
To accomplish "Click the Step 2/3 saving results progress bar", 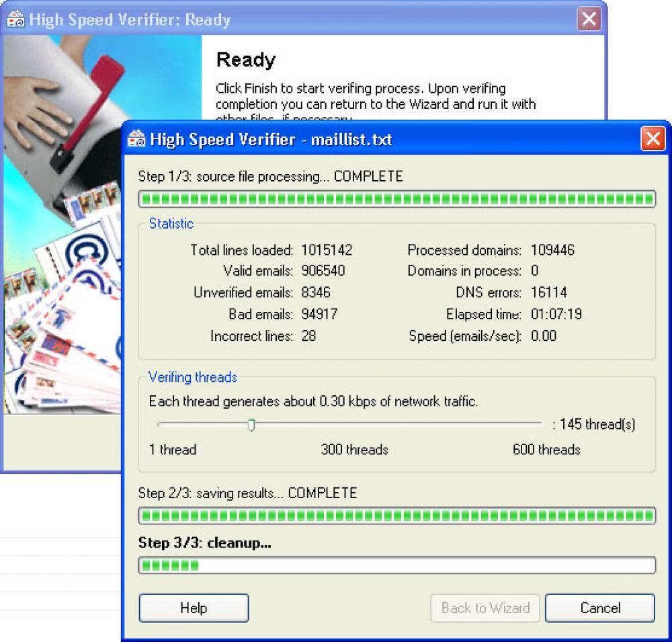I will [x=396, y=514].
